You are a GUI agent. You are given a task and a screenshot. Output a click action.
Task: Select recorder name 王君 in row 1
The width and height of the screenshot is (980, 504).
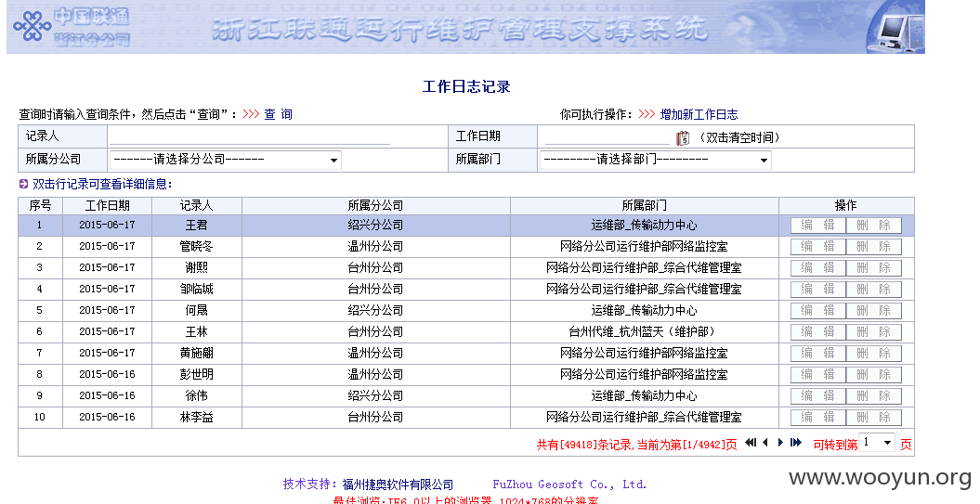[x=196, y=226]
